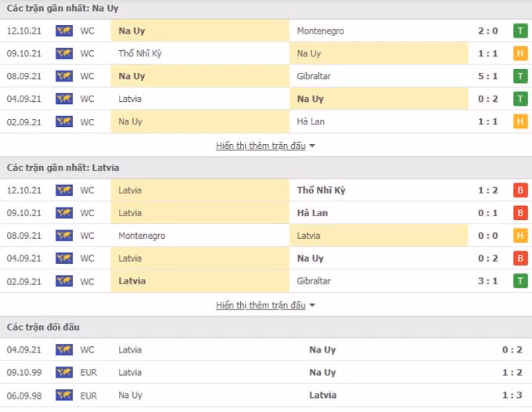Click the date 06.09.98 in the head-to-head list
Viewport: 532px width, 412px height.
(24, 396)
